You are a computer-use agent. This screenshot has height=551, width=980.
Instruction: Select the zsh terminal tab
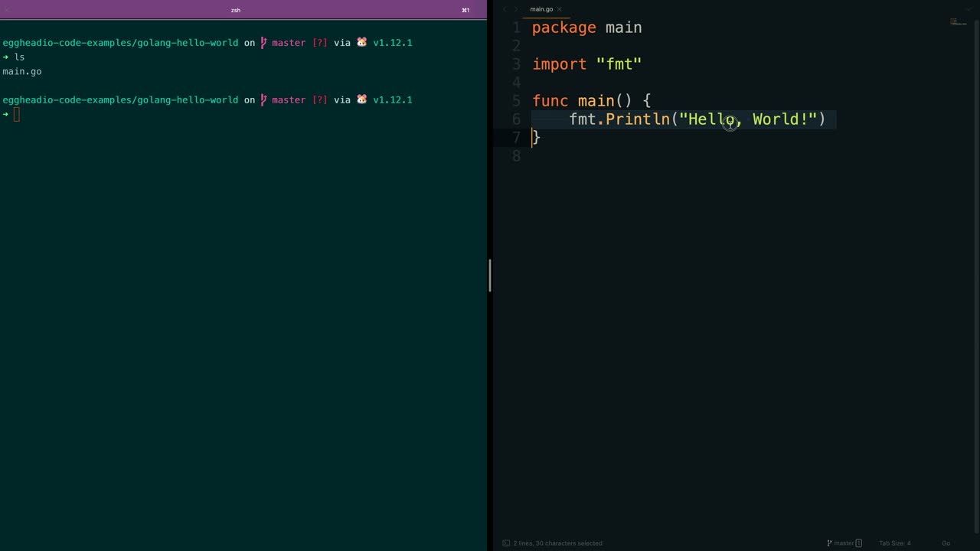[236, 10]
